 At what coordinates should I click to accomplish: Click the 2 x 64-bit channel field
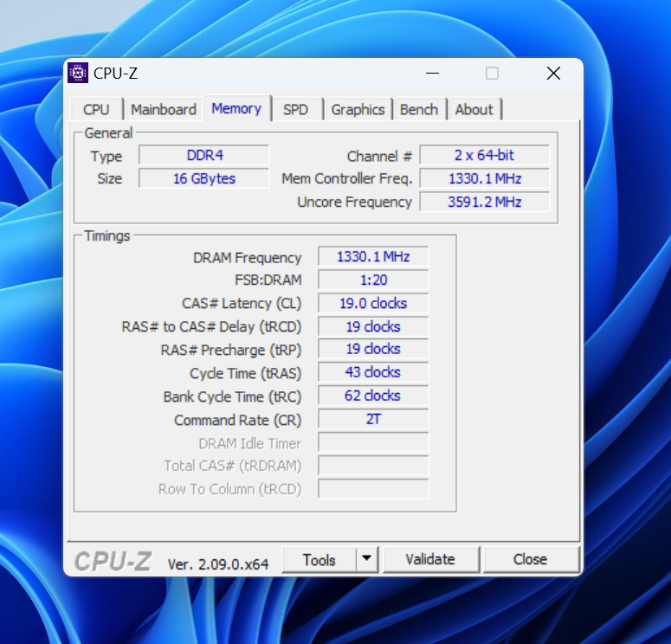click(485, 155)
